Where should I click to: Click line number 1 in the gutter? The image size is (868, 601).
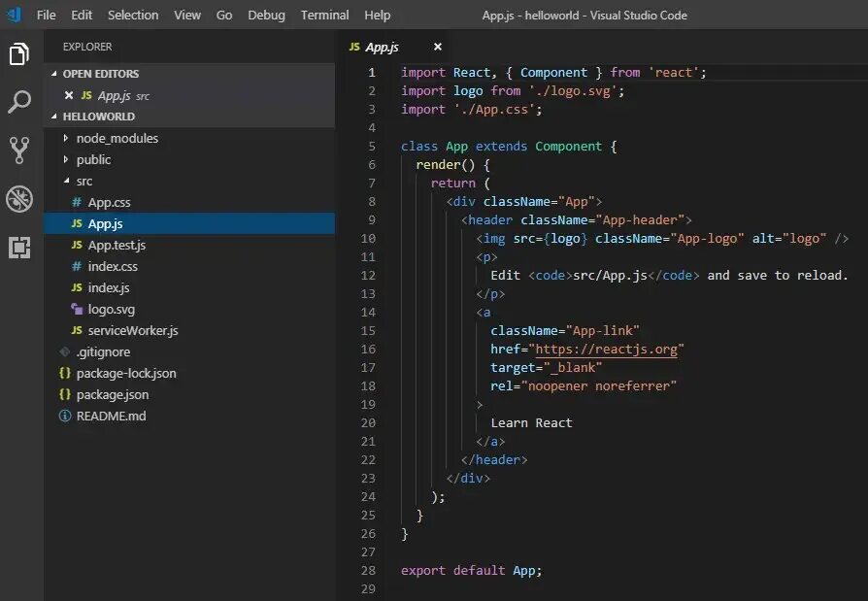coord(372,73)
